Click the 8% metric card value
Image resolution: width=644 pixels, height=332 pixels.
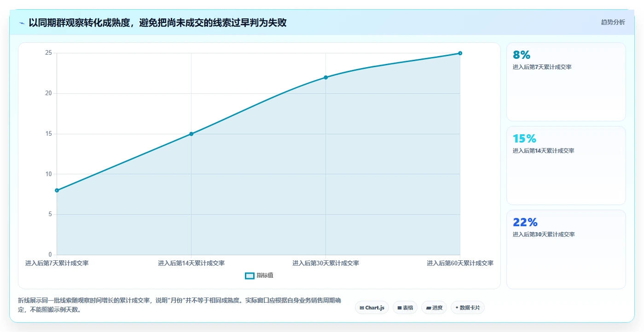tap(522, 55)
